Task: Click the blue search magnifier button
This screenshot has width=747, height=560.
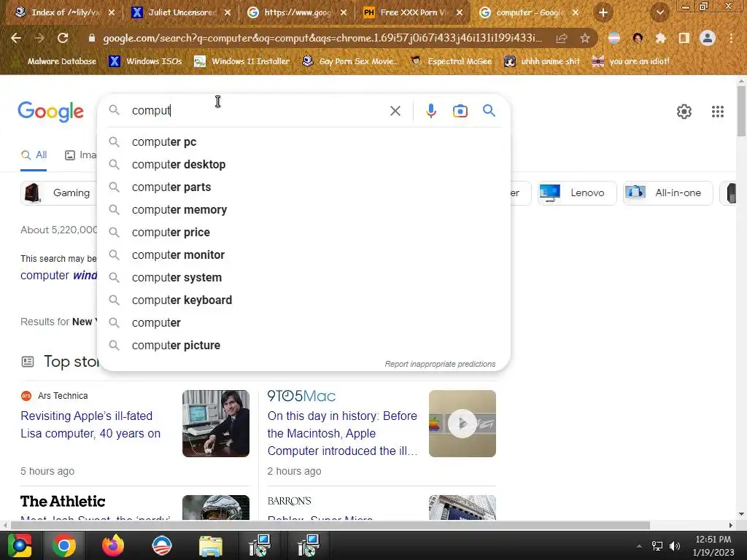Action: (489, 111)
